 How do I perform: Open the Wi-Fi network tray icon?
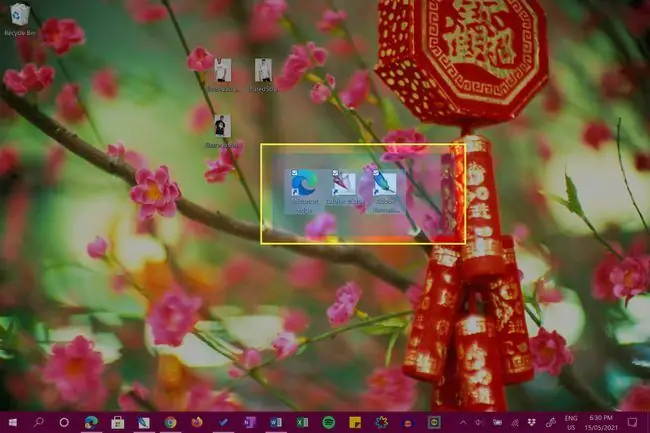(x=514, y=423)
